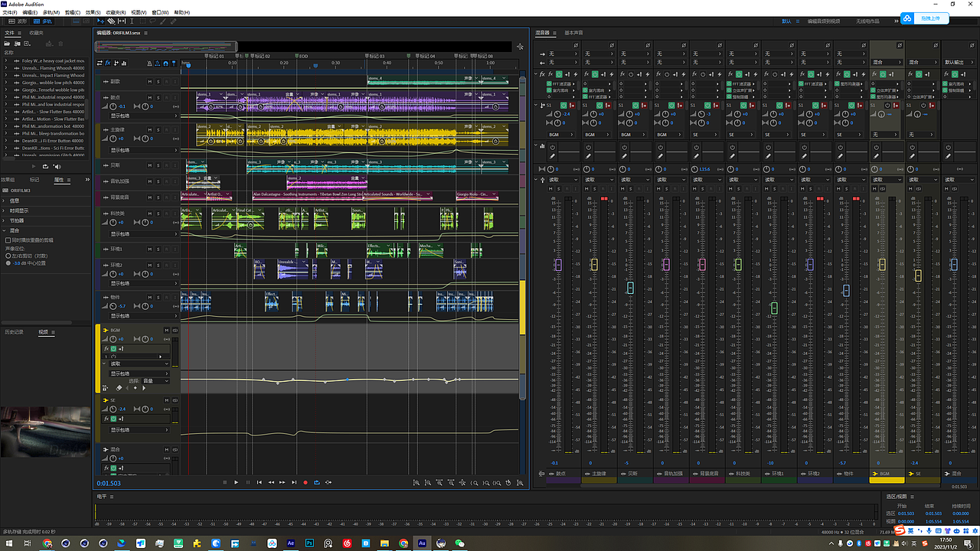
Task: Move playhead to previous marker
Action: (x=259, y=482)
